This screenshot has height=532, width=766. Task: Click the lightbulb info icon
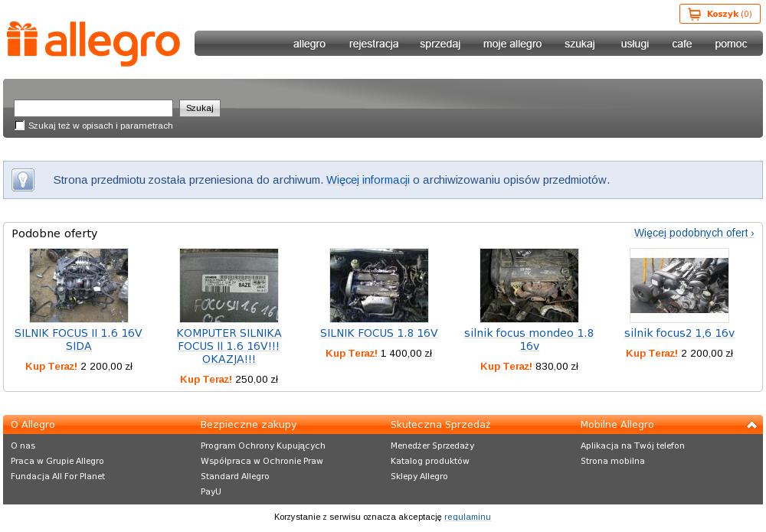tap(22, 180)
